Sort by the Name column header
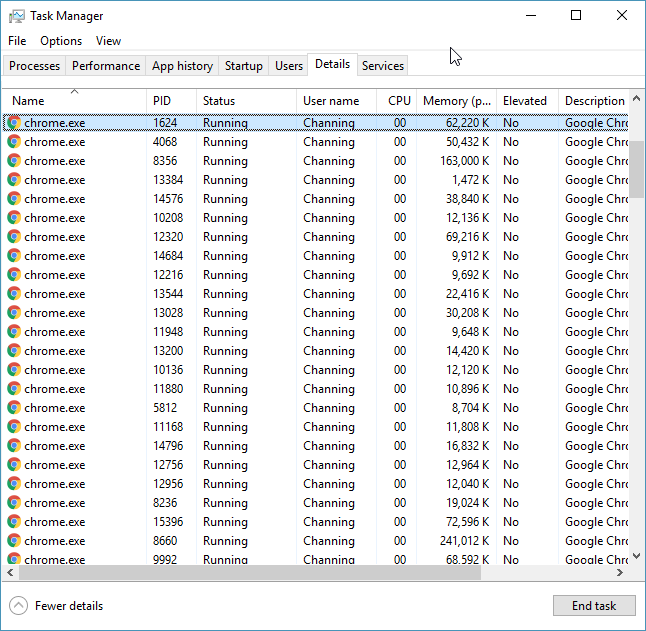 pos(75,100)
